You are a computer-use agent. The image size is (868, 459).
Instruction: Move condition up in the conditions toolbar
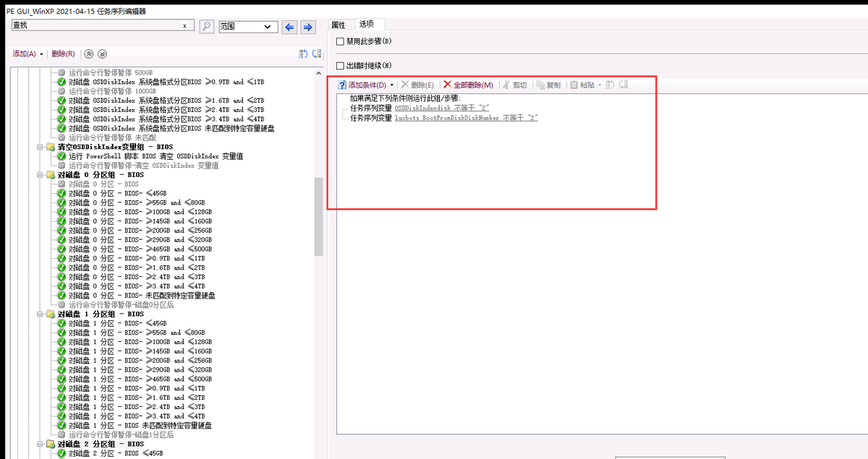point(610,85)
